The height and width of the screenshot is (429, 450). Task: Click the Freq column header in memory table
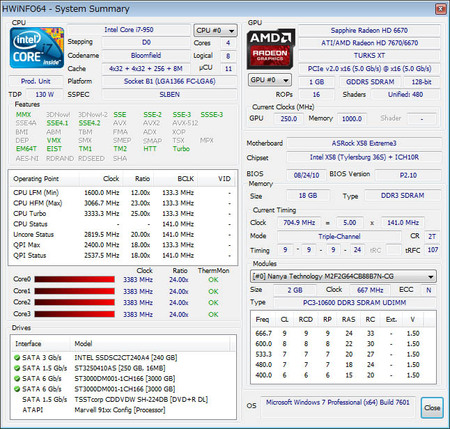(x=262, y=319)
